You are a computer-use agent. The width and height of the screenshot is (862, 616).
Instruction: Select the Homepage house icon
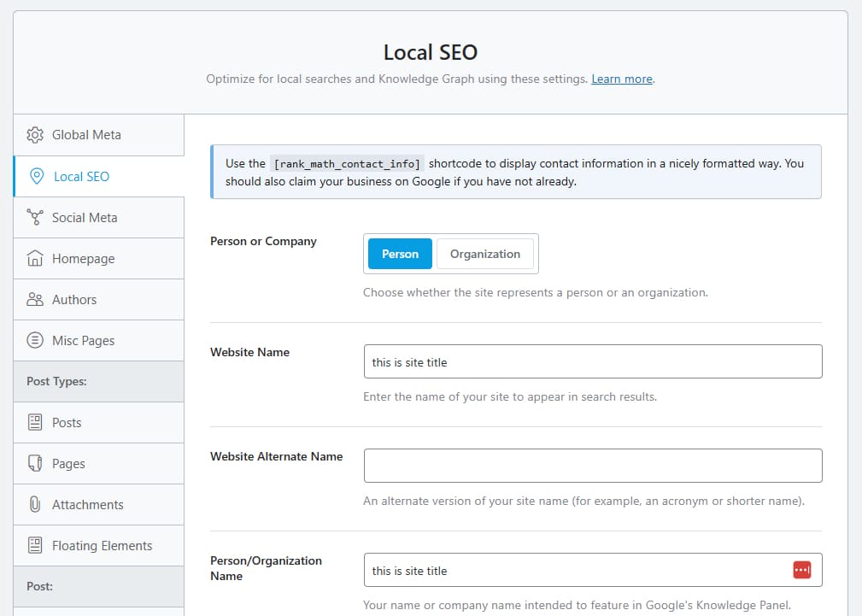point(35,258)
